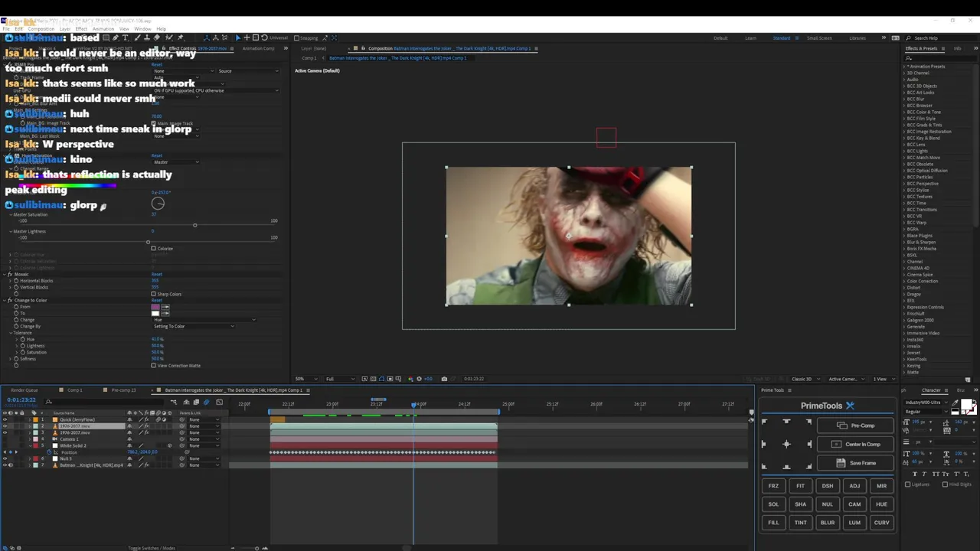Viewport: 980px width, 551px height.
Task: Click the purple From color swatch
Action: pos(155,307)
